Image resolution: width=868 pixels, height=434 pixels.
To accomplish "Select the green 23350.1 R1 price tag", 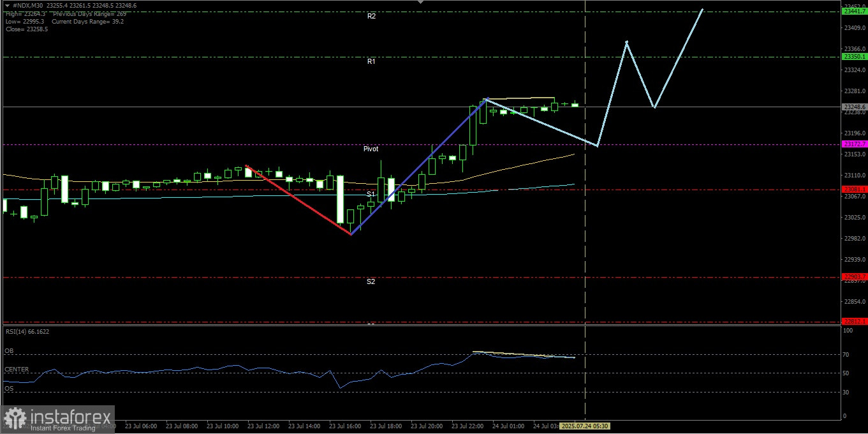I will click(x=855, y=57).
